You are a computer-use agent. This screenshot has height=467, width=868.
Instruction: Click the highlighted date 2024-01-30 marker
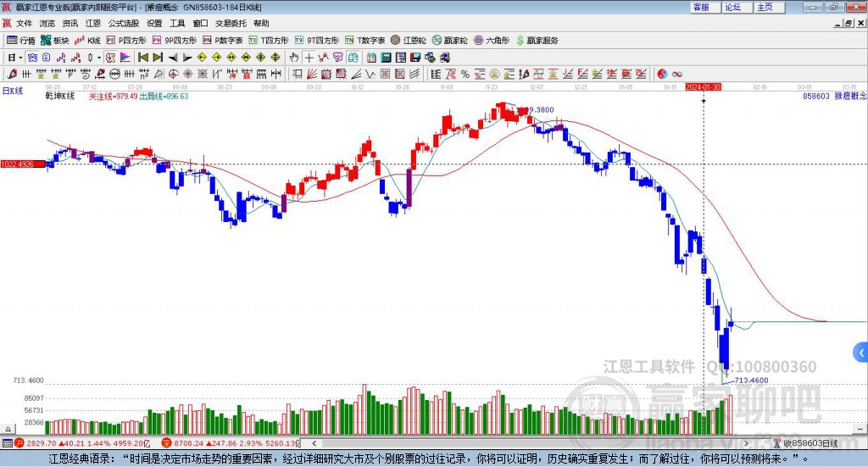pyautogui.click(x=703, y=86)
